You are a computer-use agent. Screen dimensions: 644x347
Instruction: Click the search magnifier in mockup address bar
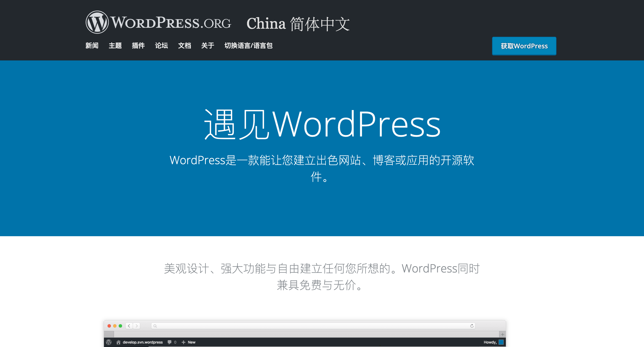155,326
